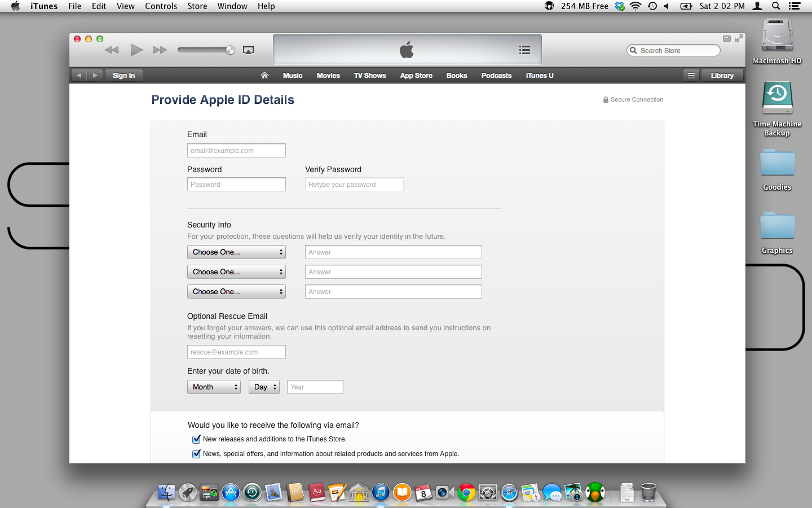Switch to the Music store tab

coord(293,76)
